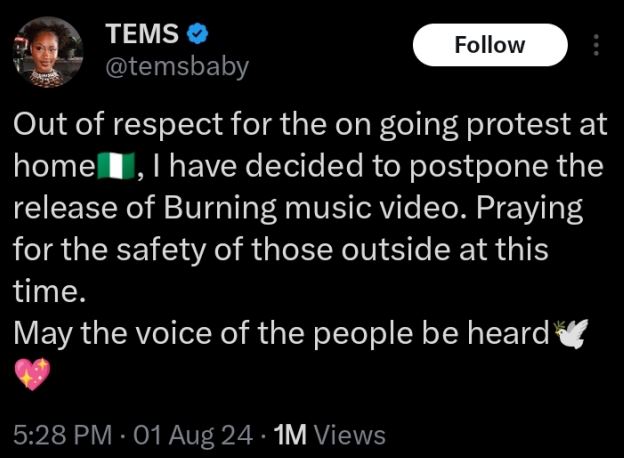
Task: Click the blue verified badge beside TEMS
Action: pos(199,34)
